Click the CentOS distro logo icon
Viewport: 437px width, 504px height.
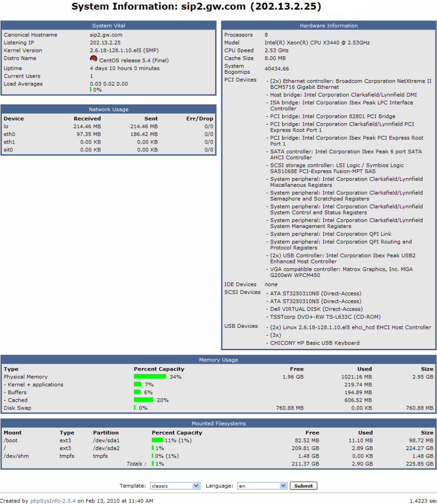tap(93, 58)
